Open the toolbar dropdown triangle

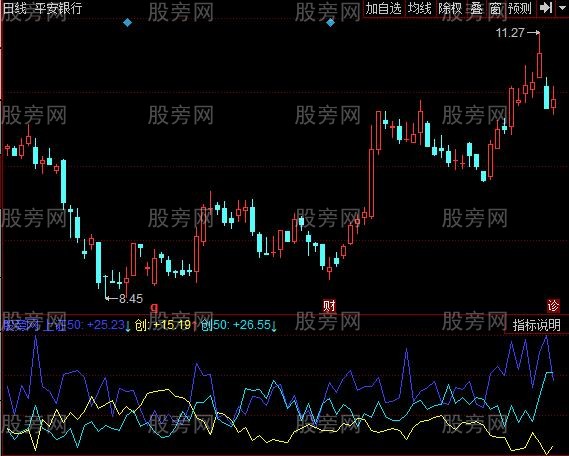pos(561,7)
